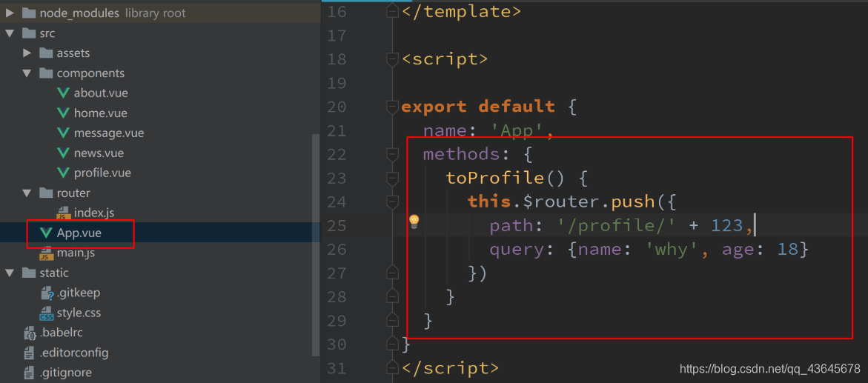Click the Vue icon beside about.vue
868x383 pixels.
click(x=64, y=93)
